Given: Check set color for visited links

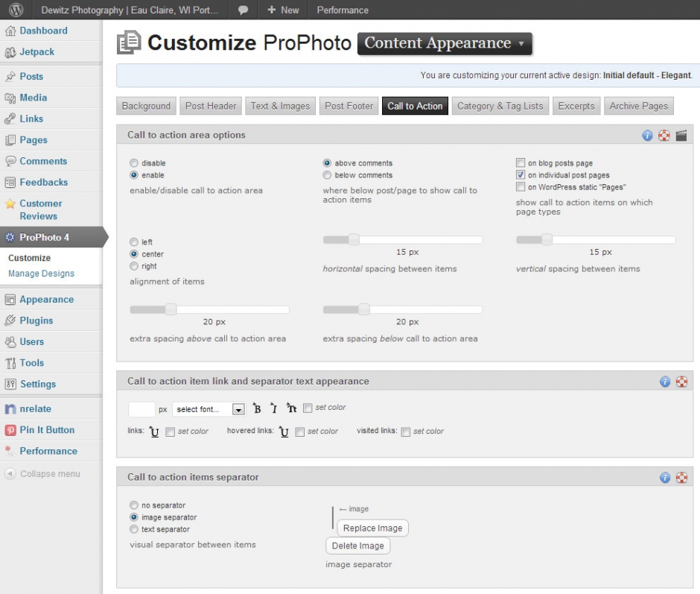Looking at the screenshot, I should click(x=405, y=432).
